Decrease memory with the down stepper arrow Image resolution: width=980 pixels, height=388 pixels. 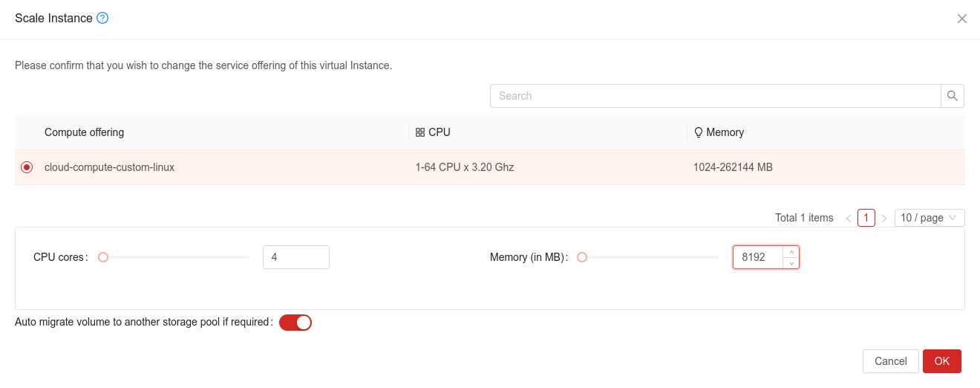(x=791, y=262)
